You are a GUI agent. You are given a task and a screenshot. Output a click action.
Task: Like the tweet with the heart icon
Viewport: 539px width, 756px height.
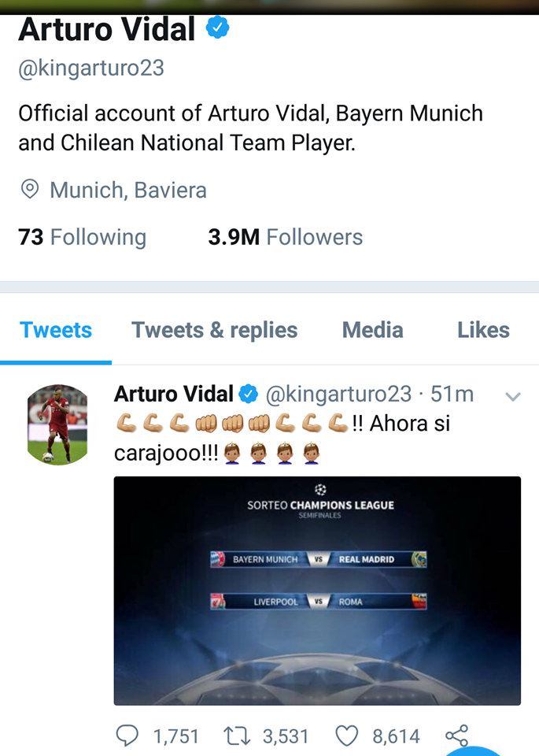click(346, 736)
